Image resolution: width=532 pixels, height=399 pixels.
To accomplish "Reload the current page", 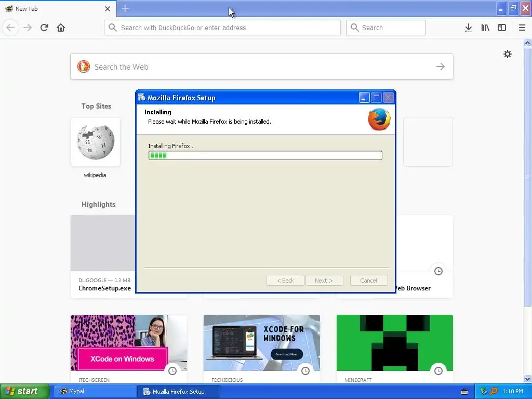I will [44, 28].
